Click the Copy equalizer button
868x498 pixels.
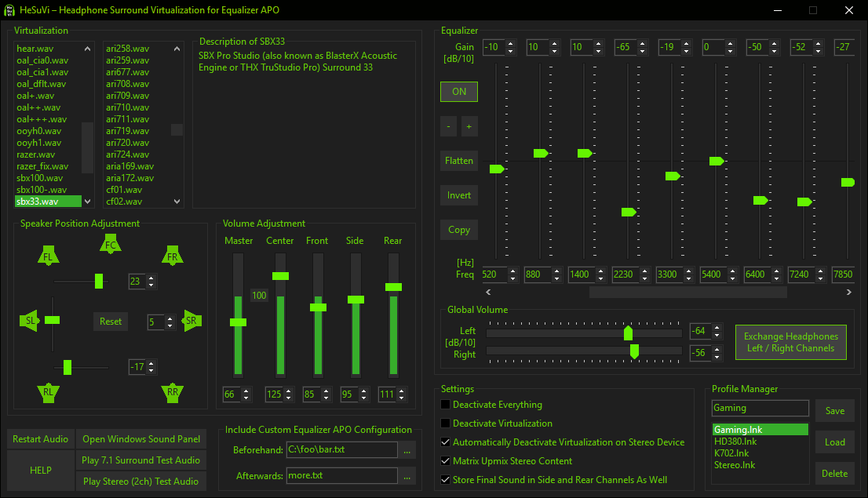[459, 230]
